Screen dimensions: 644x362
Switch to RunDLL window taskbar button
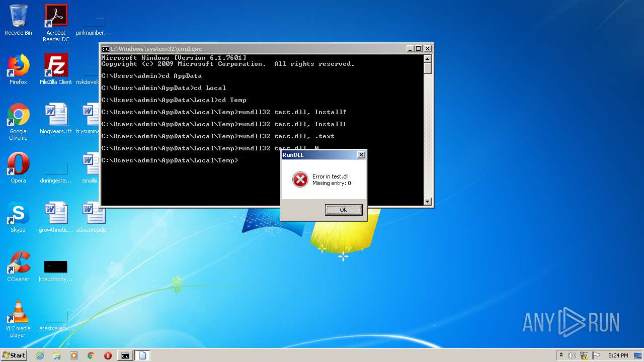(x=142, y=355)
